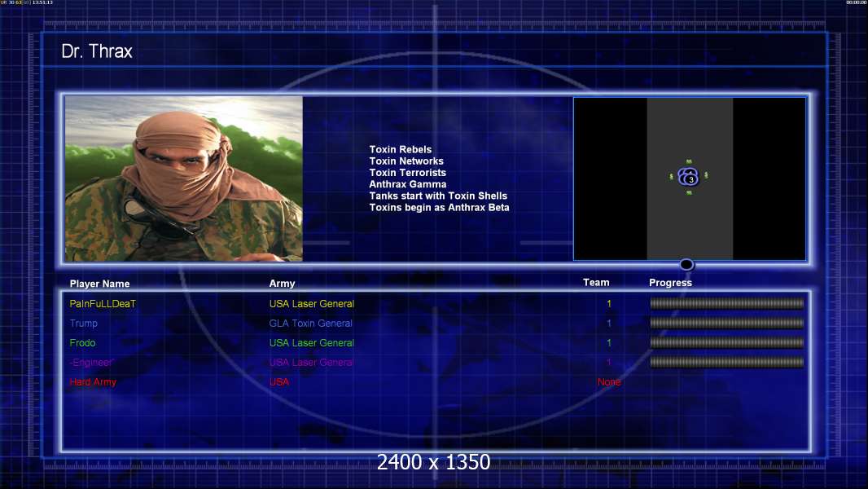
Task: Click Trump row progress bar
Action: [x=727, y=323]
